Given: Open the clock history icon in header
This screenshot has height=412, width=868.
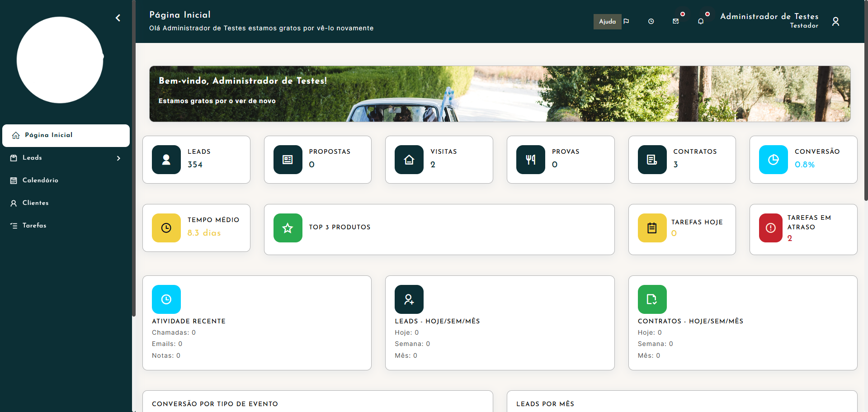Looking at the screenshot, I should (651, 22).
